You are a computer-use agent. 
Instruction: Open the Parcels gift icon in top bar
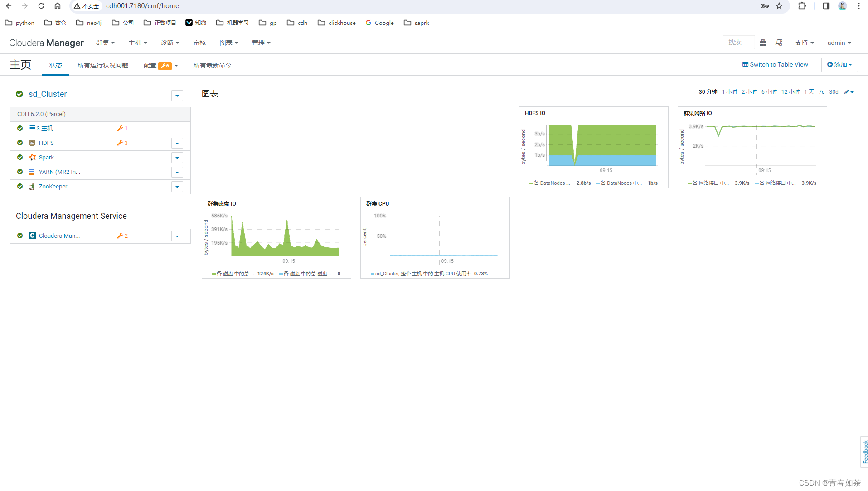763,43
